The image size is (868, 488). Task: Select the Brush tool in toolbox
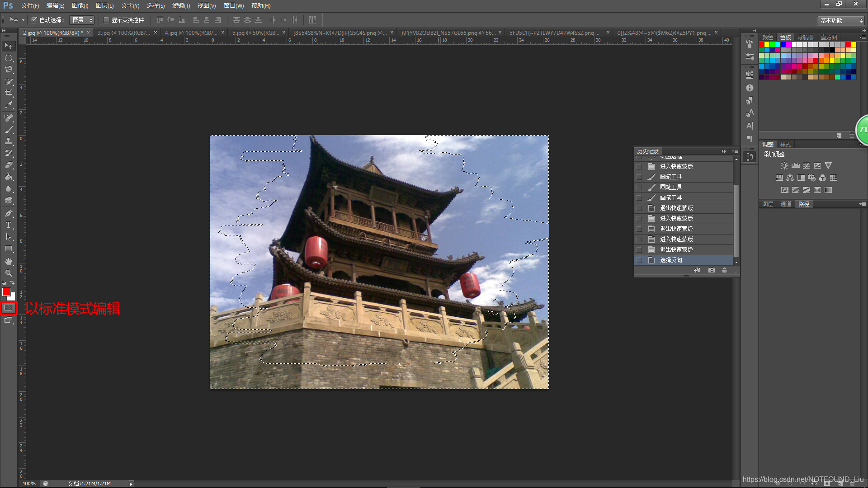click(x=9, y=130)
